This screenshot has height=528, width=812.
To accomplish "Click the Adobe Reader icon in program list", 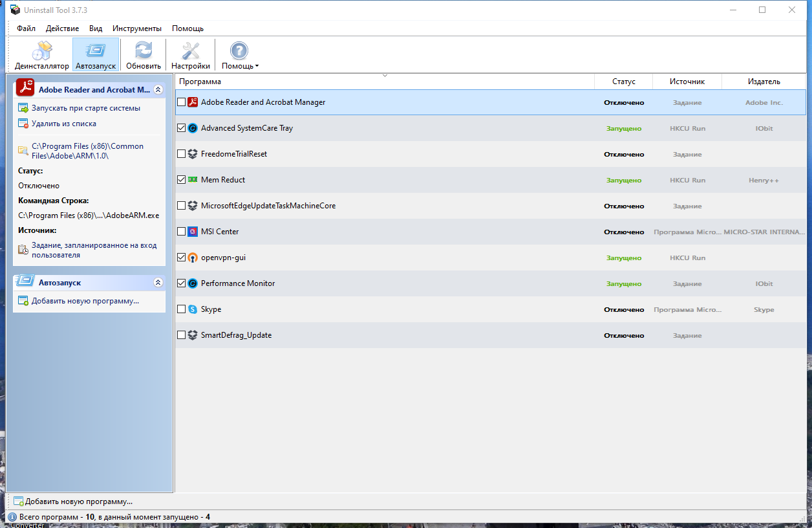I will click(x=192, y=102).
